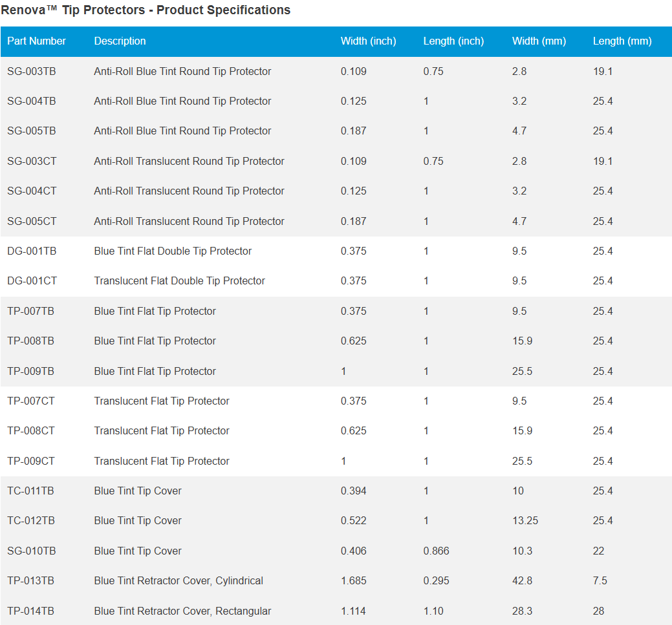Click the 13.25 width value for TC-012TB

[x=525, y=521]
